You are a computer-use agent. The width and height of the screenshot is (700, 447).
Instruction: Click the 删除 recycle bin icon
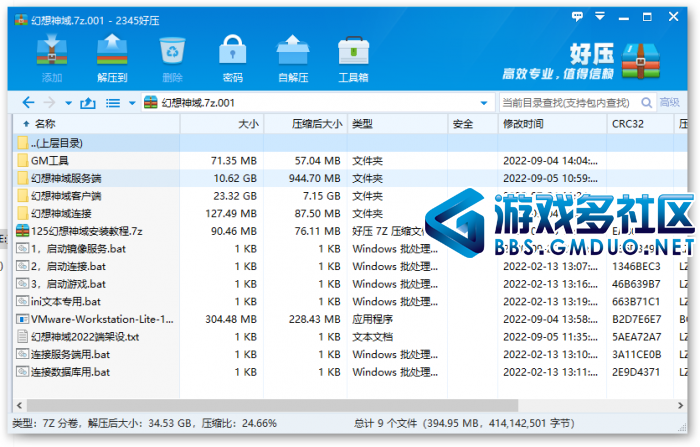click(x=172, y=58)
